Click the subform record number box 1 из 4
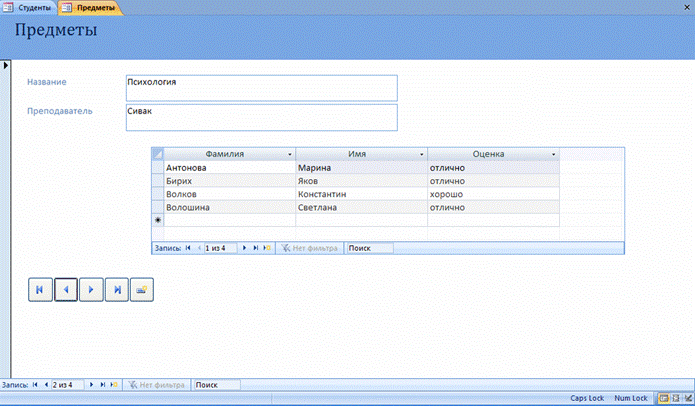Viewport: 695px width, 406px height. coord(220,248)
